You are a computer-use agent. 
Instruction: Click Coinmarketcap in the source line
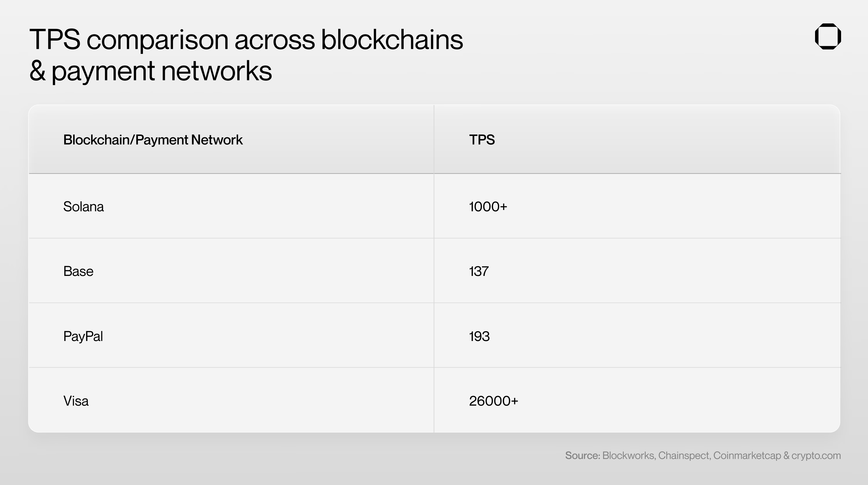747,456
